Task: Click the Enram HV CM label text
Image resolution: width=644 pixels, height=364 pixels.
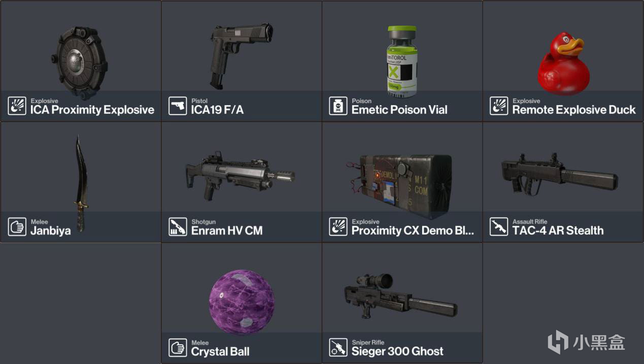Action: click(227, 230)
